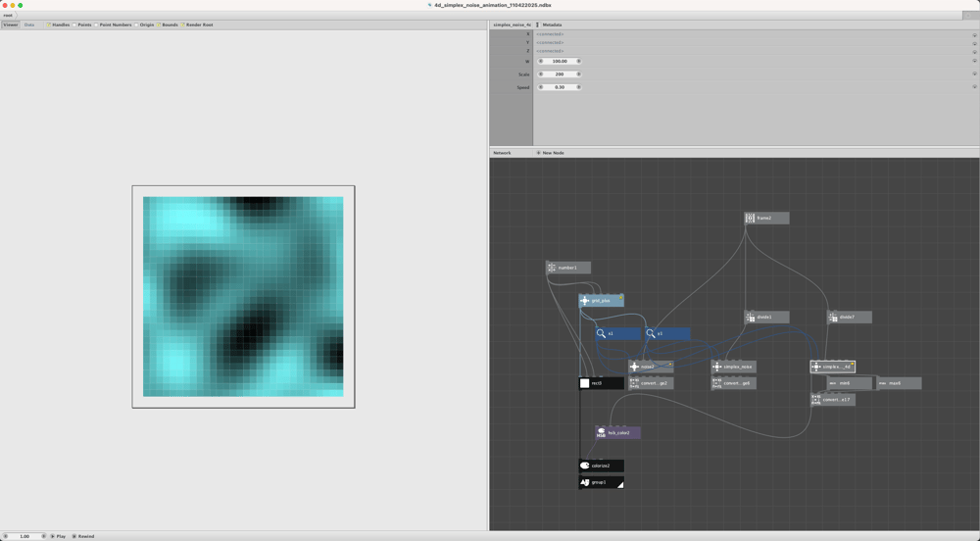
Task: Enable the Origin checkbox
Action: tap(136, 25)
